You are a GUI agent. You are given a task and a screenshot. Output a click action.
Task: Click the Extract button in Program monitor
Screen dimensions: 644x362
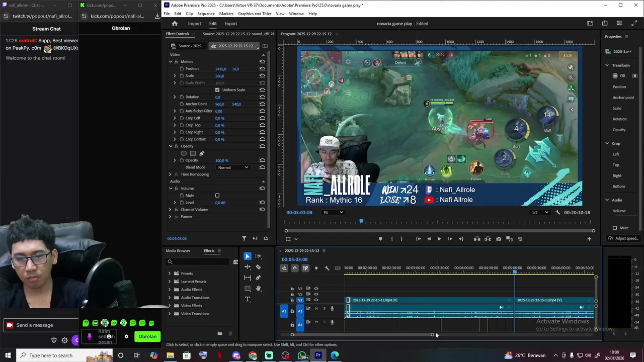[x=488, y=239]
